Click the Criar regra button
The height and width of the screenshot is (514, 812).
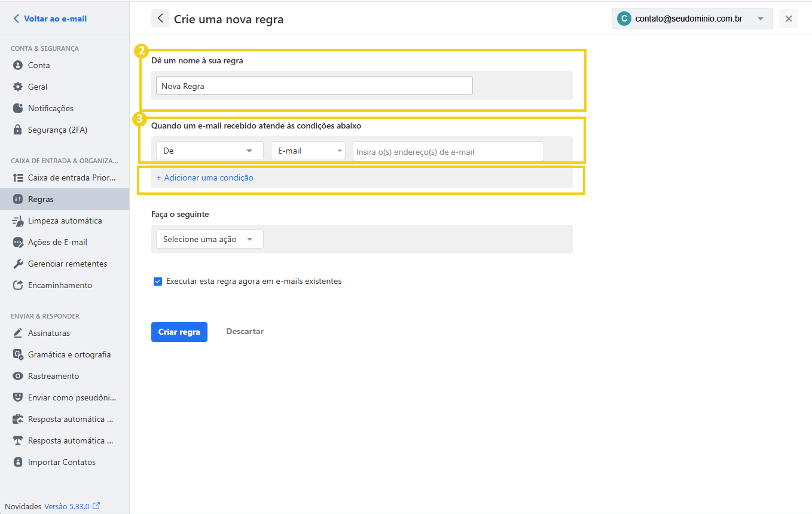point(179,332)
